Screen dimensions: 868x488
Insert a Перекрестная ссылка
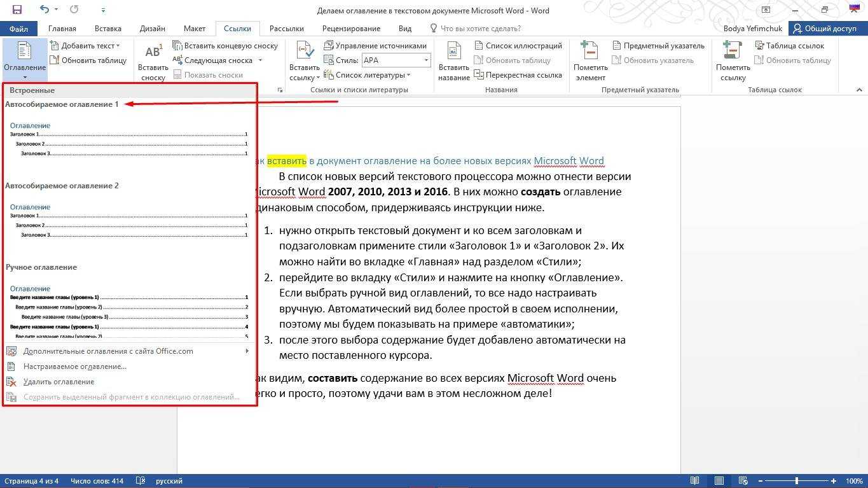click(518, 75)
